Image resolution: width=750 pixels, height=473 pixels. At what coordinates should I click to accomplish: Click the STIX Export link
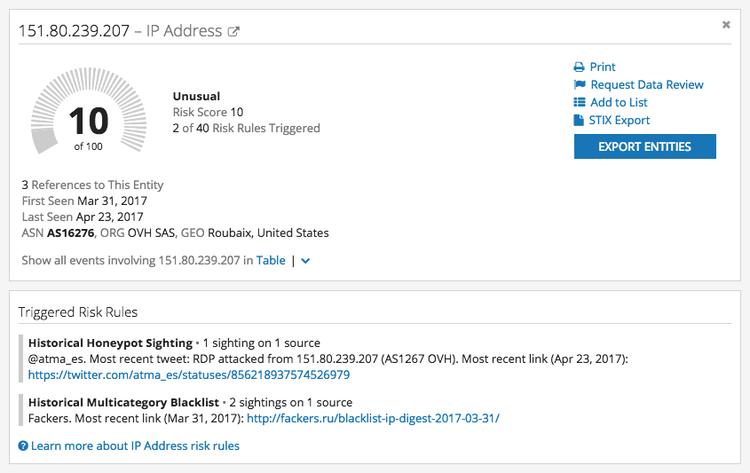(620, 121)
